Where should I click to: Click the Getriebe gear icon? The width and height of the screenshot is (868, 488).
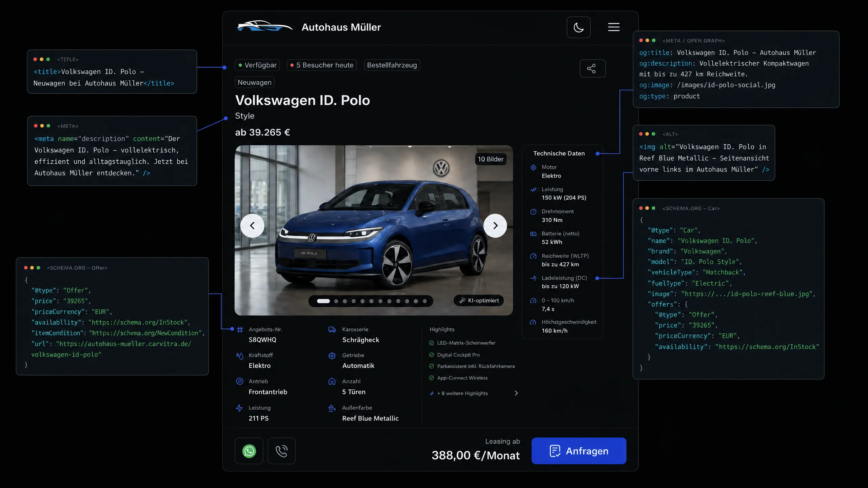332,355
